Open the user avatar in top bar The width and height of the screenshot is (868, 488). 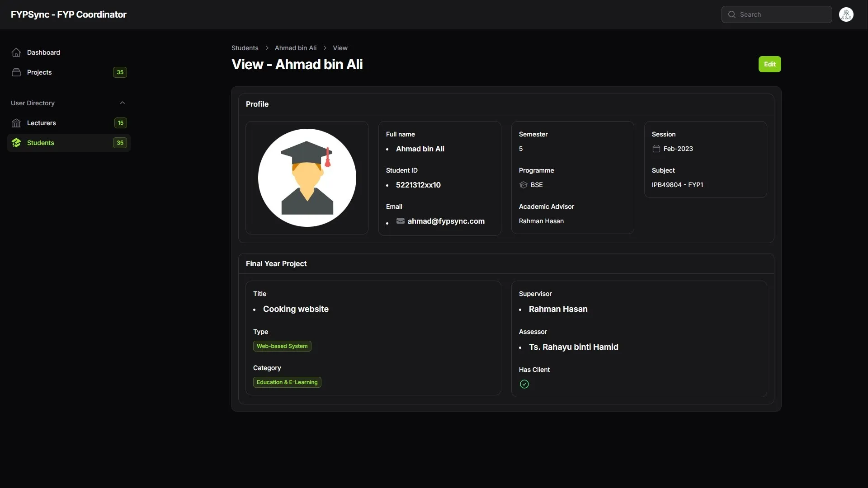[846, 14]
